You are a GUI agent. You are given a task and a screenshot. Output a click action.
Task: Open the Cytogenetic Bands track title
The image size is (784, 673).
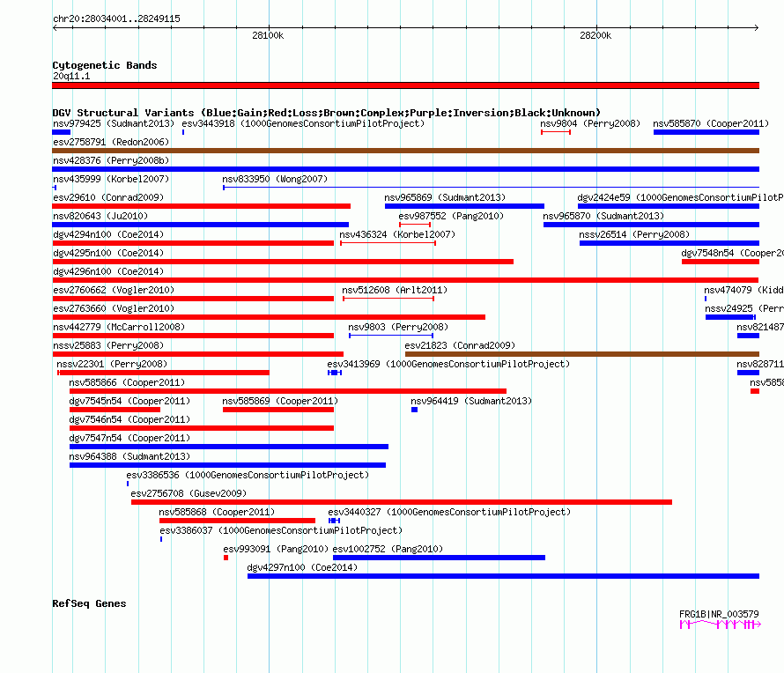pos(105,65)
